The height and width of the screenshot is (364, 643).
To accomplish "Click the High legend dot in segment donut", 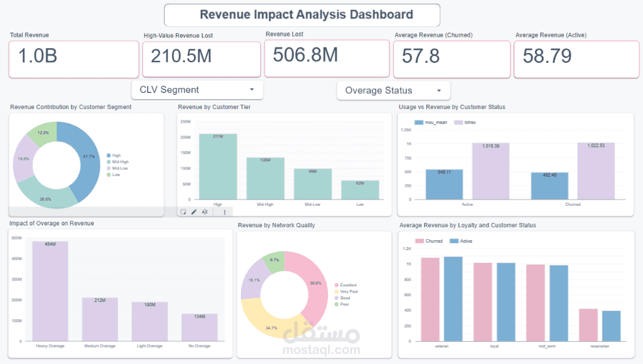I will 109,155.
